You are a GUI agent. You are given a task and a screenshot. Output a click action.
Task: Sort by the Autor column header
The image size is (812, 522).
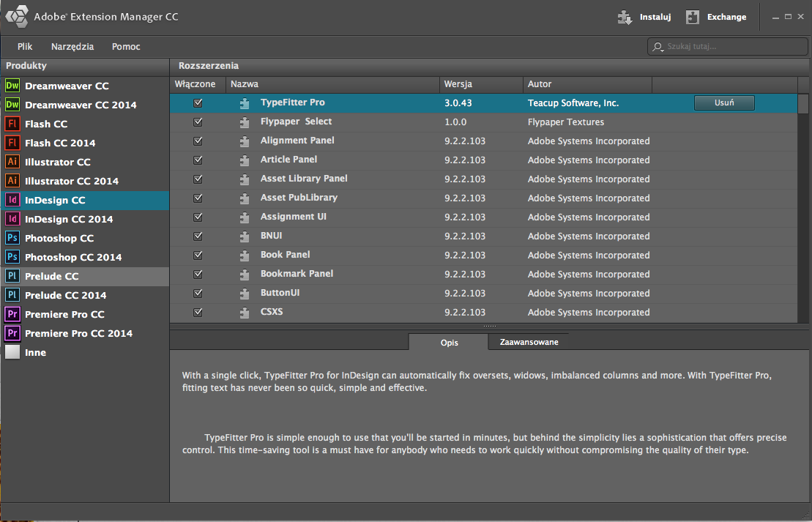point(588,84)
